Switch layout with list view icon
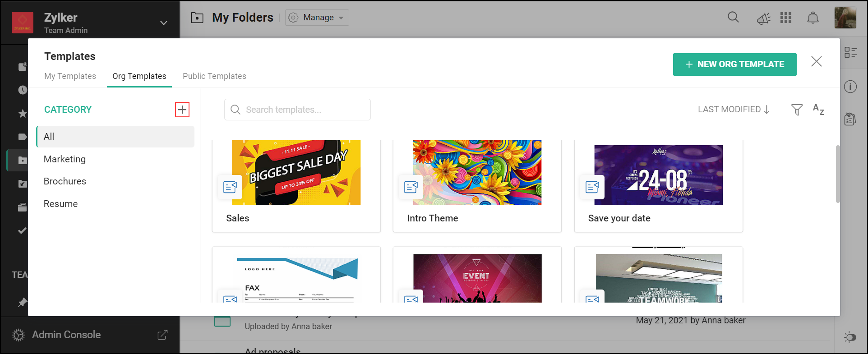The image size is (868, 354). point(851,53)
